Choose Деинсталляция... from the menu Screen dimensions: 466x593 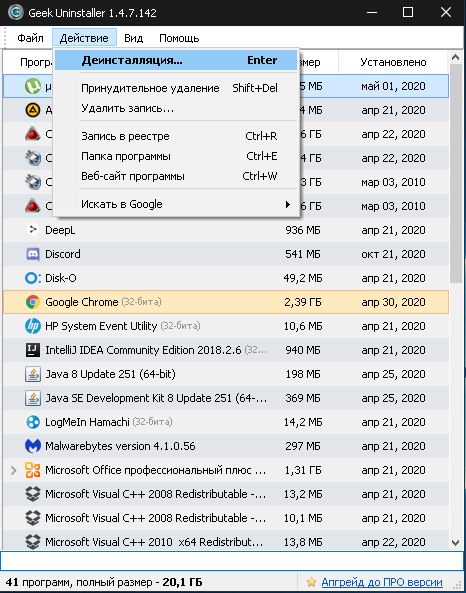pos(176,61)
